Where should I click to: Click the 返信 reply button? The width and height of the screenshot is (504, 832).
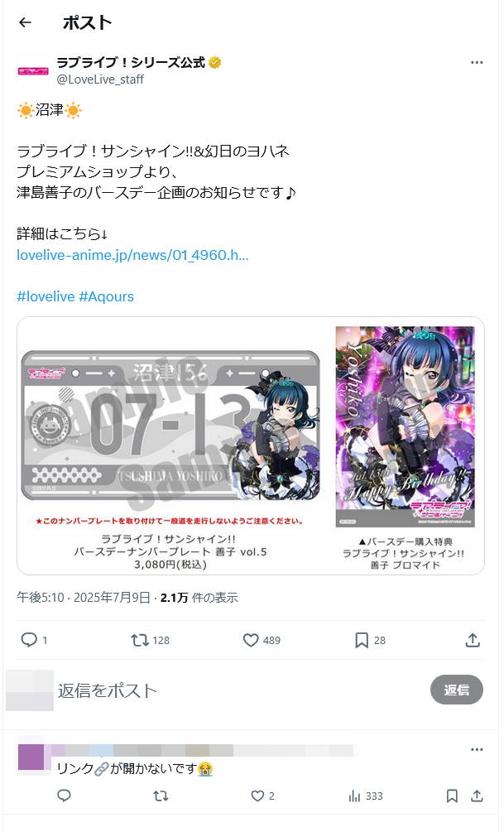[456, 690]
